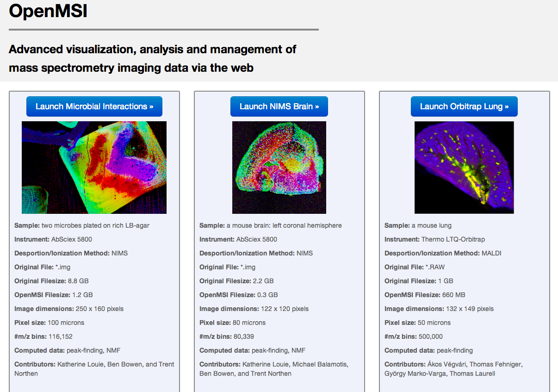
Task: Click the MALDI ionization method value
Action: pos(491,253)
